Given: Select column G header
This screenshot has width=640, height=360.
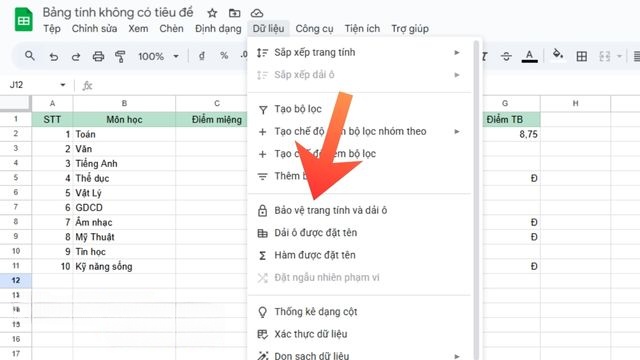Looking at the screenshot, I should pyautogui.click(x=505, y=103).
